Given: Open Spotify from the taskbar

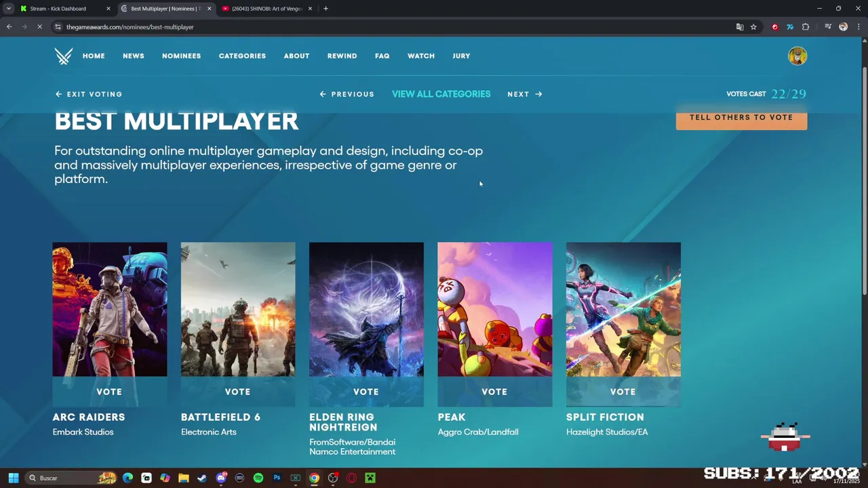Looking at the screenshot, I should coord(258,478).
